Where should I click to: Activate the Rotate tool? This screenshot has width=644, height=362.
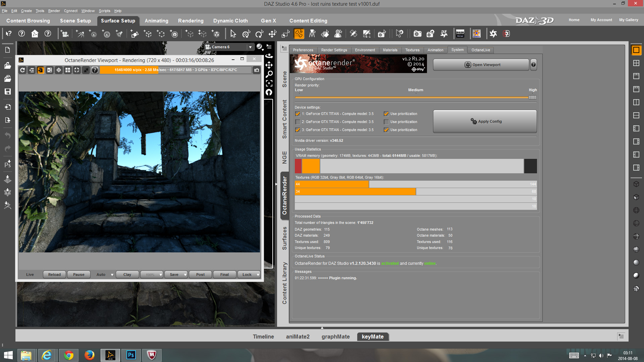pos(259,34)
